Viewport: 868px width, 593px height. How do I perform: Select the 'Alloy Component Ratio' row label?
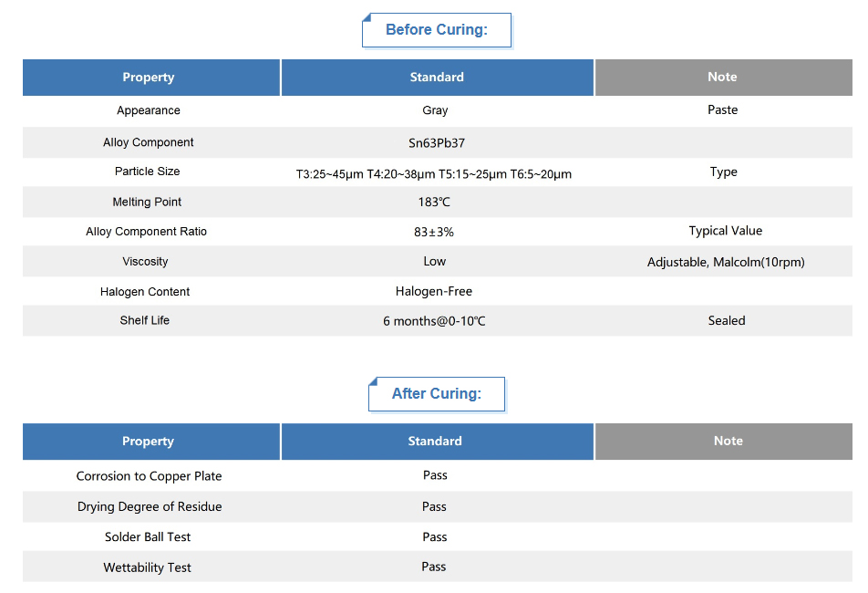[x=146, y=232]
